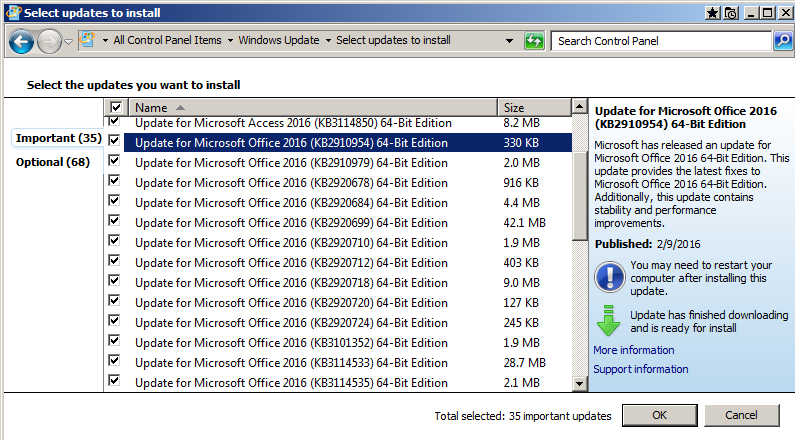Click the vertical scrollbar thumb
Screen dimensions: 795x440
pos(580,195)
